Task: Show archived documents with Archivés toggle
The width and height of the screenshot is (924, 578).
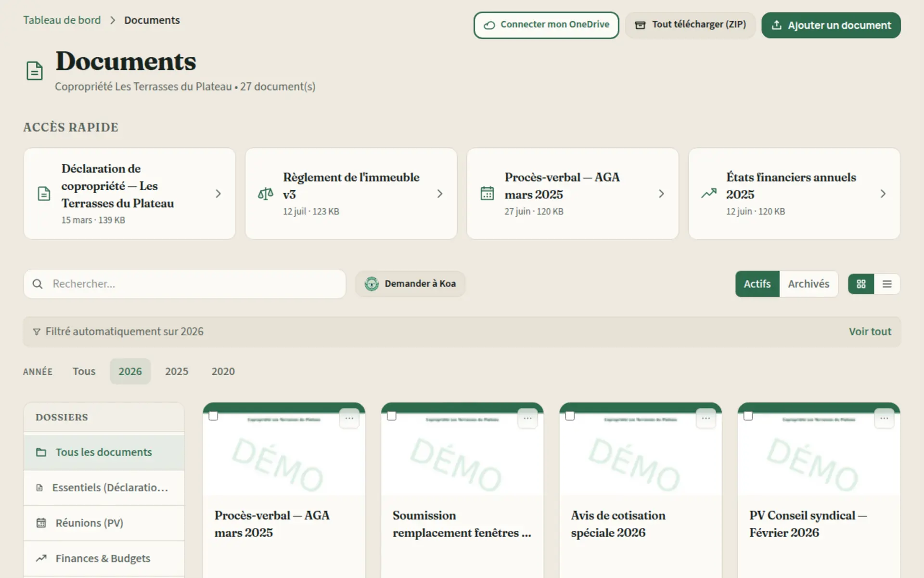Action: [x=808, y=284]
